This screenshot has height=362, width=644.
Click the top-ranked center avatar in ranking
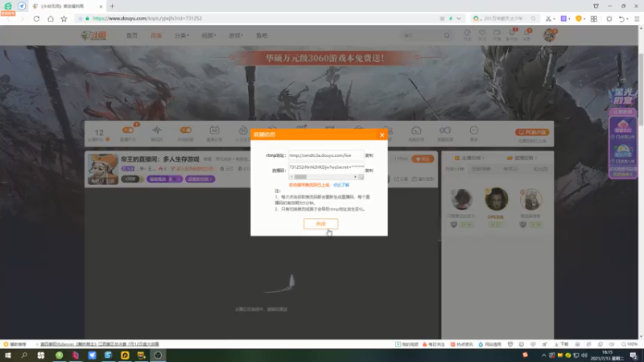496,199
